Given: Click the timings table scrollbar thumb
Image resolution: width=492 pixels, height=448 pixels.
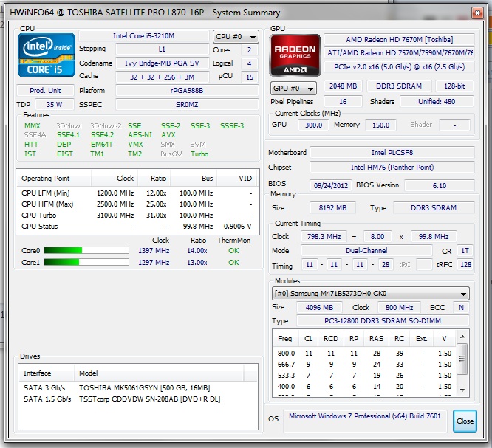Looking at the screenshot, I should (462, 359).
